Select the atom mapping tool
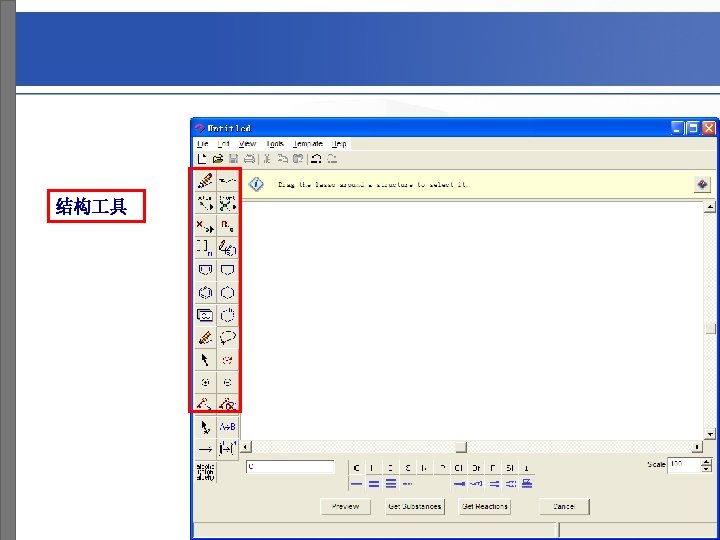The width and height of the screenshot is (720, 540). click(x=227, y=449)
